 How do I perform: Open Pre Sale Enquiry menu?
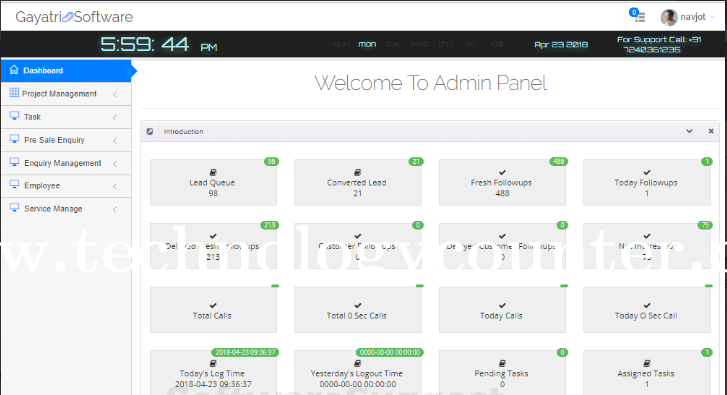point(66,140)
